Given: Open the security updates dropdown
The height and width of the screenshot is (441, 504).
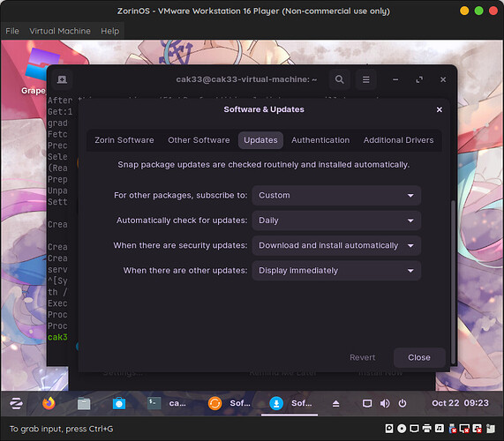Looking at the screenshot, I should pos(336,245).
